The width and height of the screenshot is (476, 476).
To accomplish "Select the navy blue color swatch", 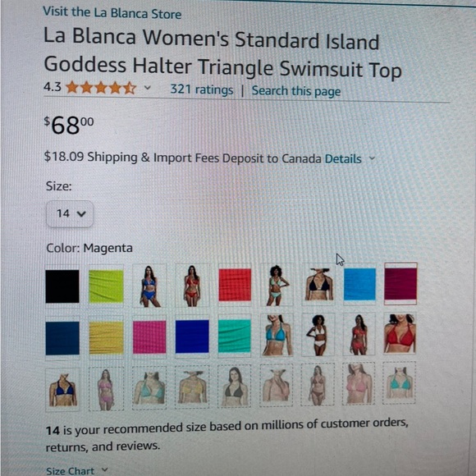I will coord(62,338).
